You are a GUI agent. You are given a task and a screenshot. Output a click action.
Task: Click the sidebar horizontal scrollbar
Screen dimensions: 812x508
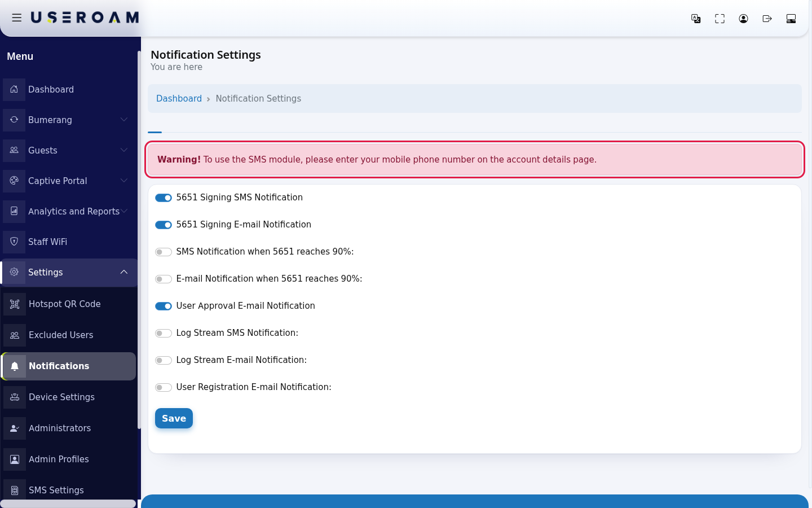click(x=68, y=503)
